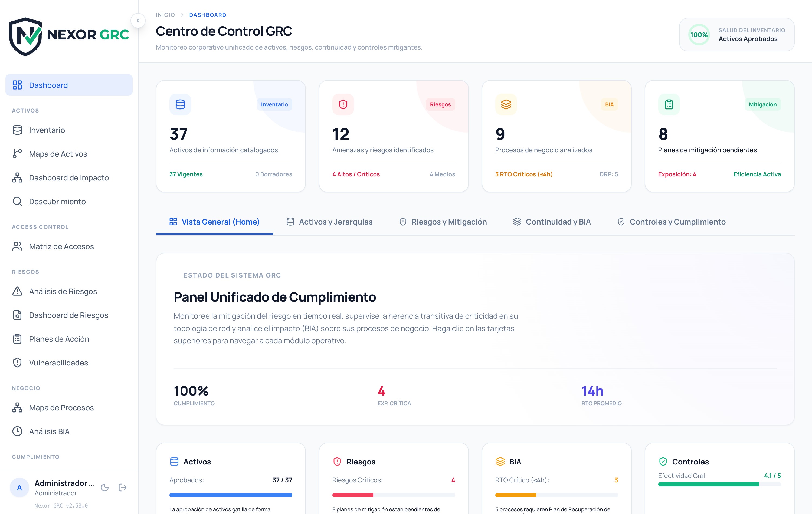The image size is (812, 514).
Task: Click the Riesgos badge on the 12 card
Action: pos(440,104)
